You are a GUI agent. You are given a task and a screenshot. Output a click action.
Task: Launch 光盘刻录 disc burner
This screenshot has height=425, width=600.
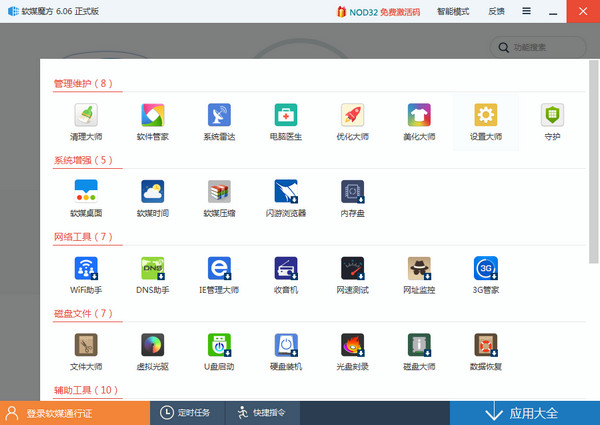pos(352,352)
